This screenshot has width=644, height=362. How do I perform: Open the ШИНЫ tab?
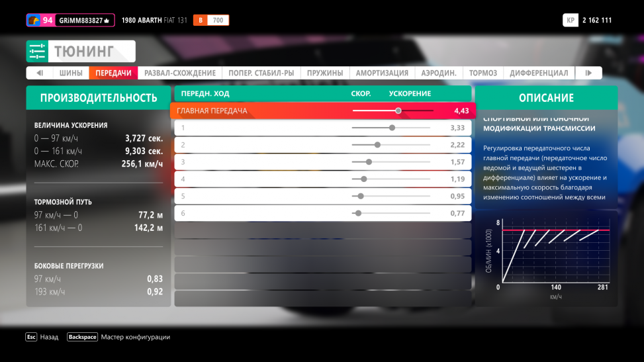tap(71, 73)
